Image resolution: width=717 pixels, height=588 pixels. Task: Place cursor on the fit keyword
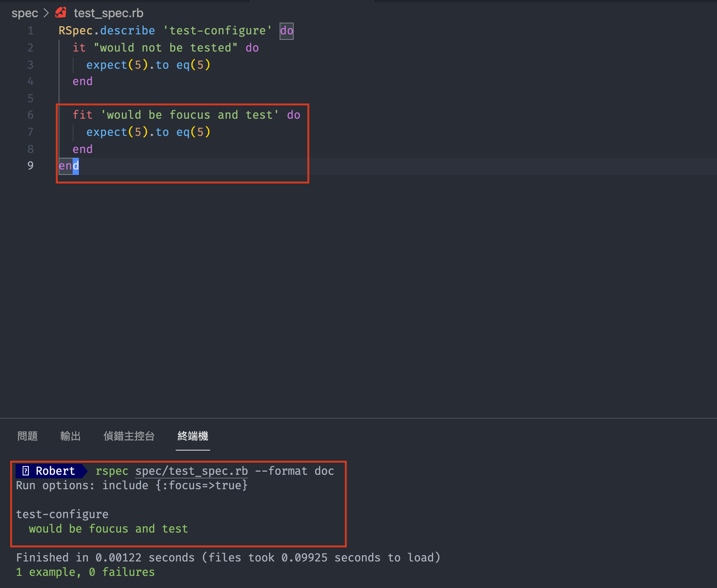pos(82,115)
